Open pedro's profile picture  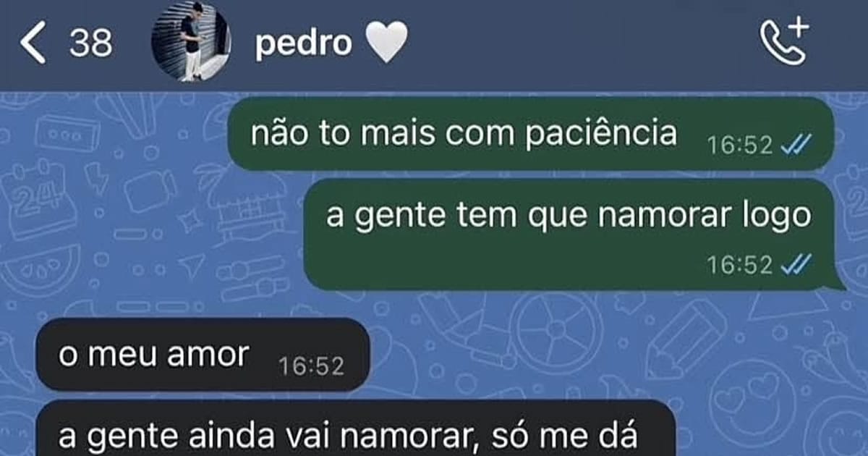click(x=191, y=41)
